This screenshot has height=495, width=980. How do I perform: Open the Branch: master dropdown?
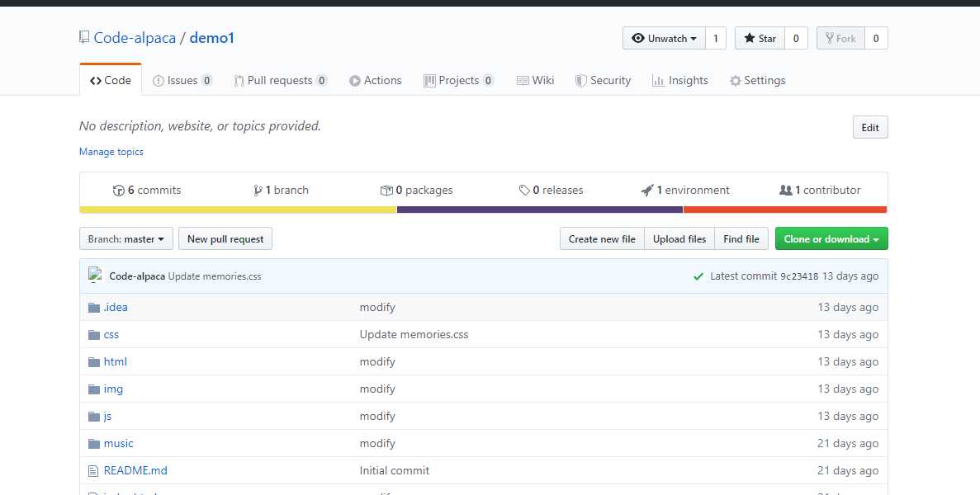(126, 239)
